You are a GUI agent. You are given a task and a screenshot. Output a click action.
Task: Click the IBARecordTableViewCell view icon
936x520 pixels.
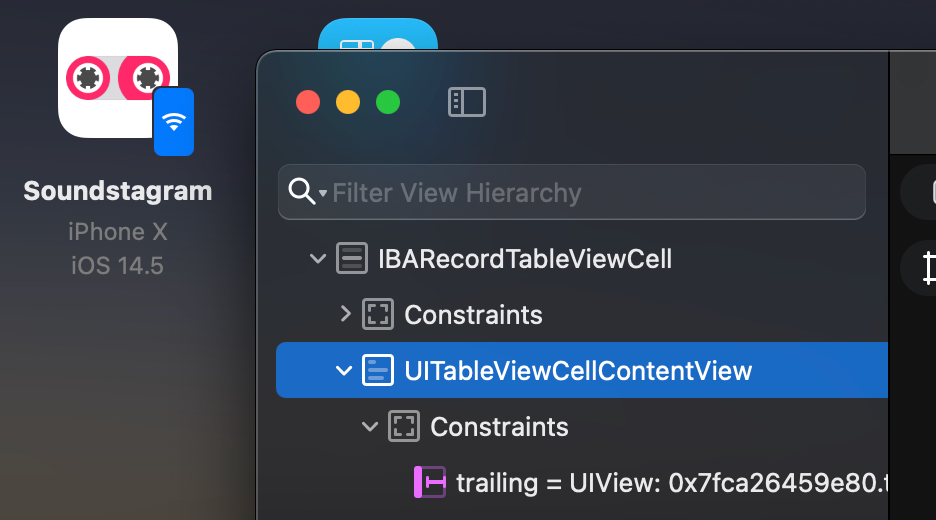click(351, 259)
